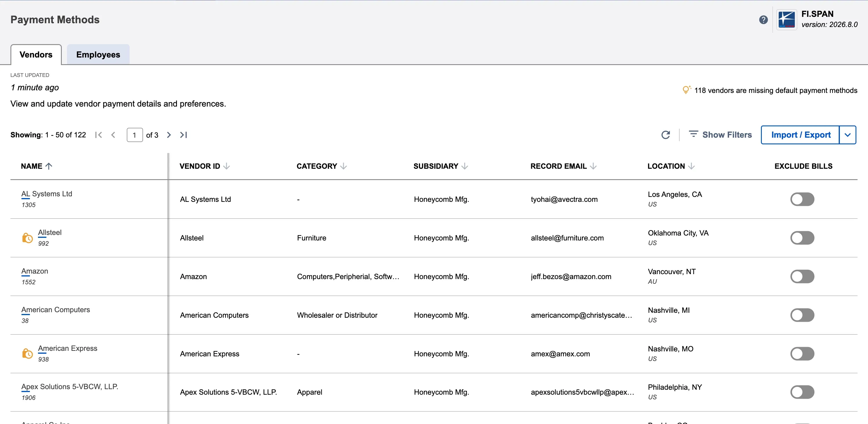Click the Los Angeles, CA location

(x=674, y=194)
